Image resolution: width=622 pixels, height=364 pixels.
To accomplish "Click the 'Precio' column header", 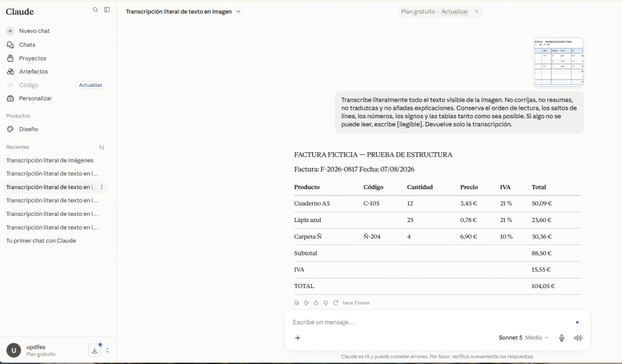I will (x=469, y=187).
